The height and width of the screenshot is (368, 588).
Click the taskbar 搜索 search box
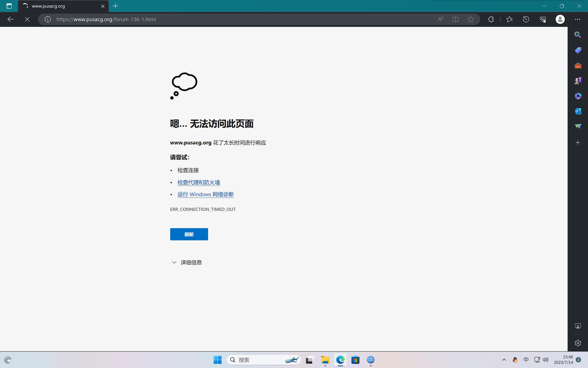pyautogui.click(x=264, y=360)
